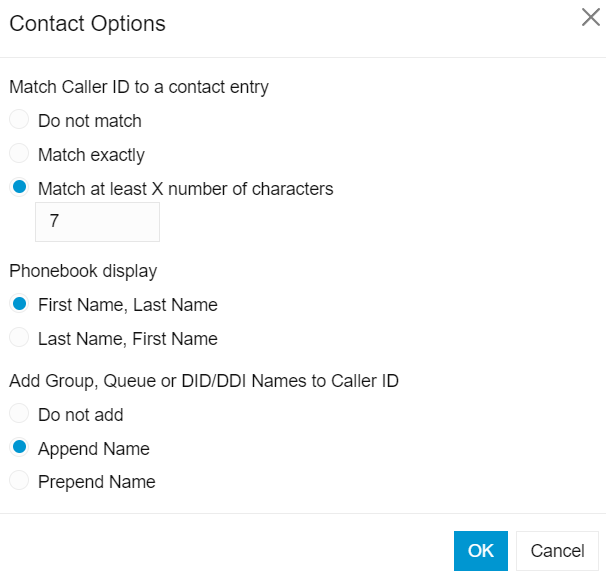
Task: Close the Contact Options dialog with X
Action: tap(591, 18)
